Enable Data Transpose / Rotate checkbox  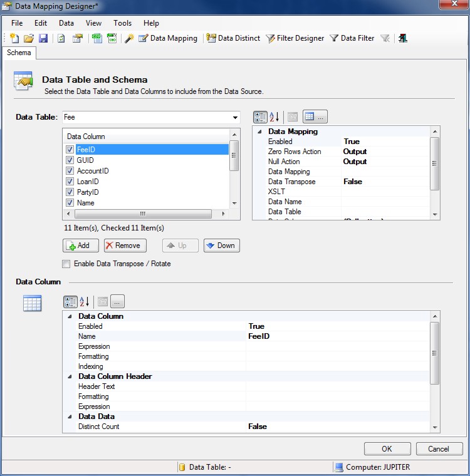click(x=66, y=264)
